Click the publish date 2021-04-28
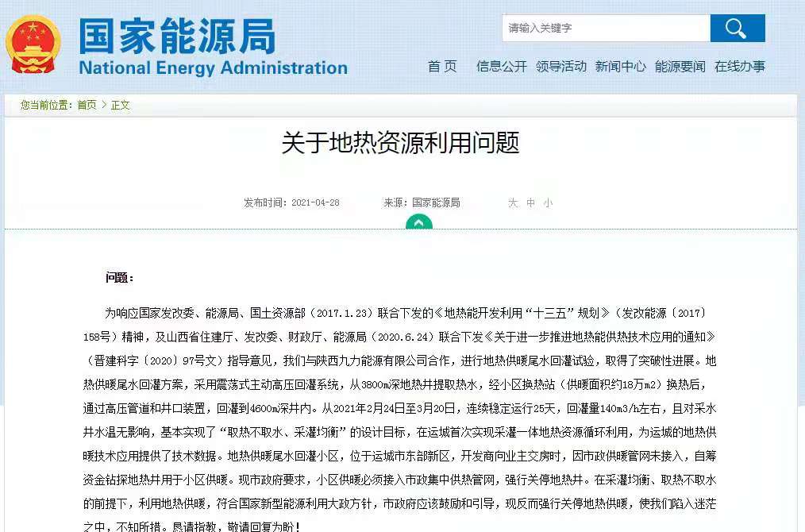 coord(315,203)
